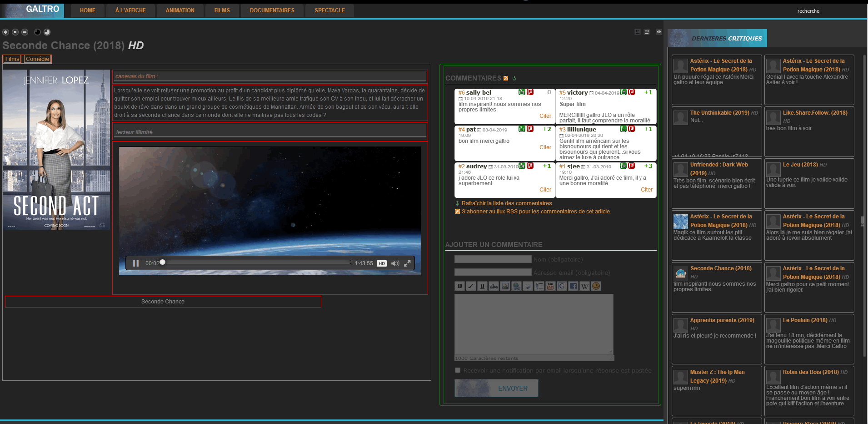Switch to the light contrast theme icon
This screenshot has height=424, width=868.
point(47,32)
